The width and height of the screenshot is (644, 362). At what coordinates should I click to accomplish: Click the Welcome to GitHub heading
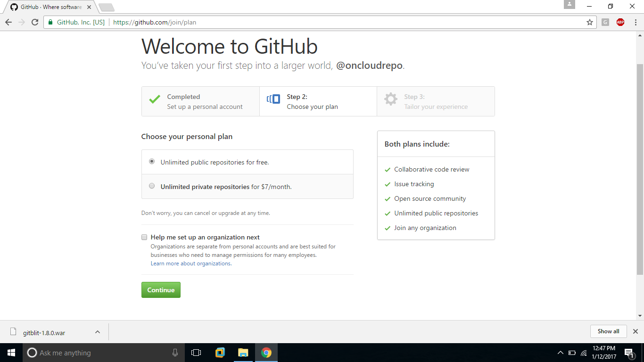tap(230, 46)
